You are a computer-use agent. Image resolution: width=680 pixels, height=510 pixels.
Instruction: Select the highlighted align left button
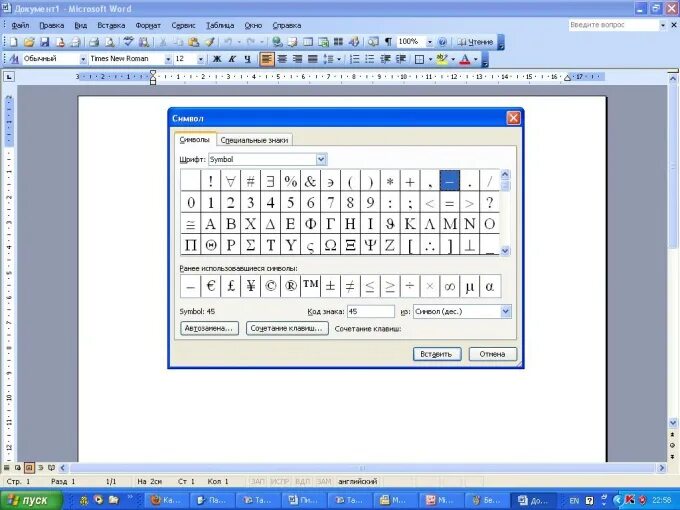click(x=267, y=59)
